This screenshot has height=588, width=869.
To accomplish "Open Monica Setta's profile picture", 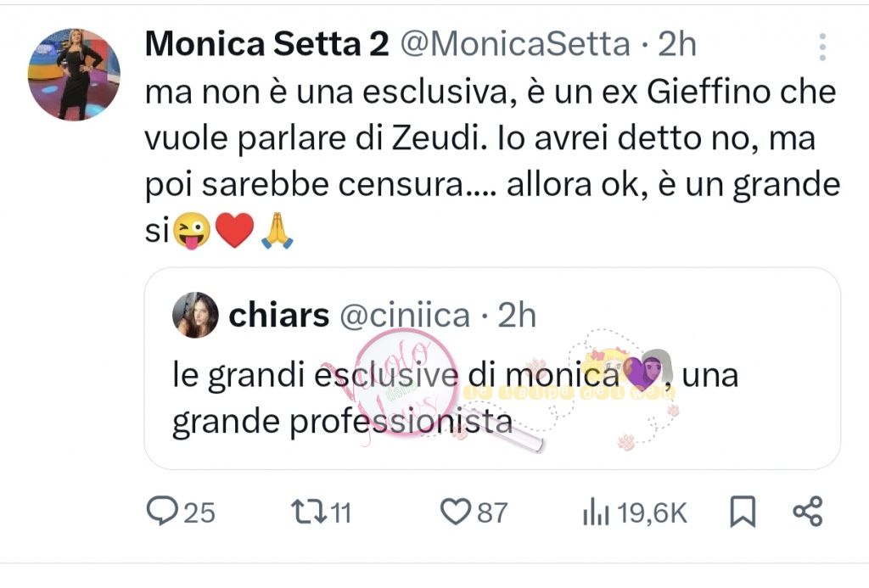I will coord(74,76).
